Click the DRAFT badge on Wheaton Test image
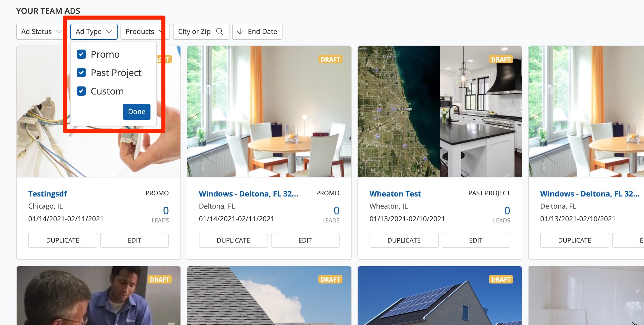The image size is (644, 325). click(x=501, y=59)
